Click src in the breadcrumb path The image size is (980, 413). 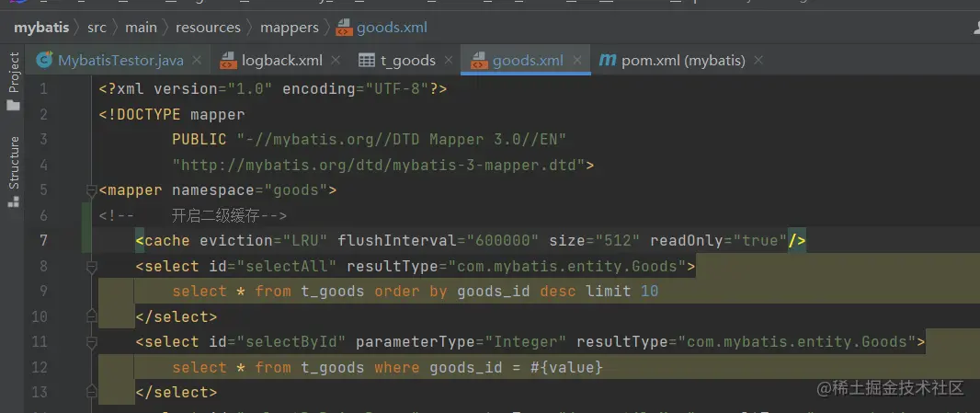pos(97,28)
